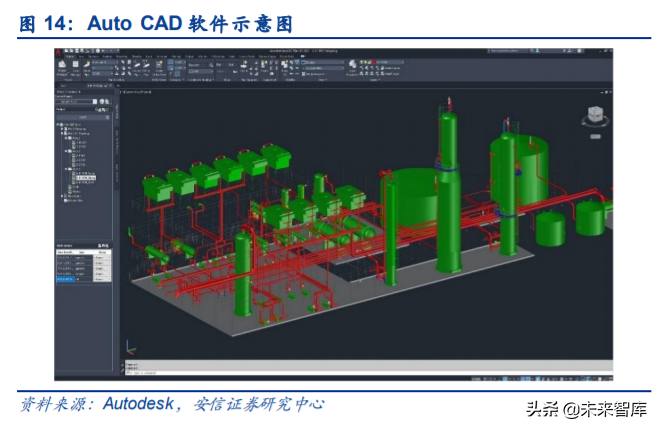Select the Related Files tree item
This screenshot has width=659, height=430.
point(73,200)
